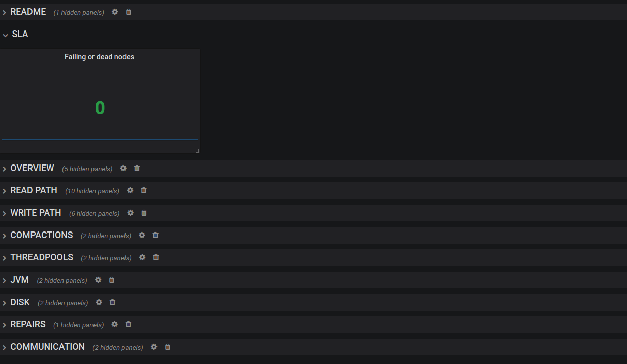Click the READ PATH row title
Image resolution: width=627 pixels, height=364 pixels.
point(34,190)
